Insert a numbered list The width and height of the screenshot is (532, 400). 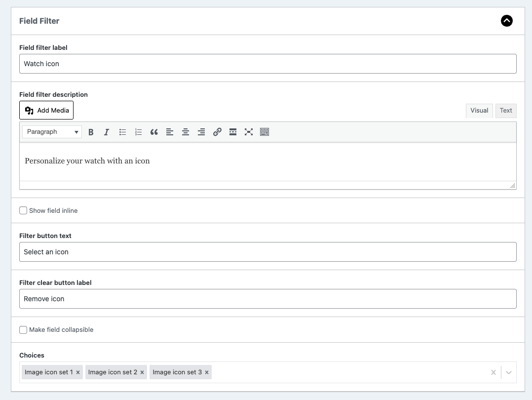point(138,132)
